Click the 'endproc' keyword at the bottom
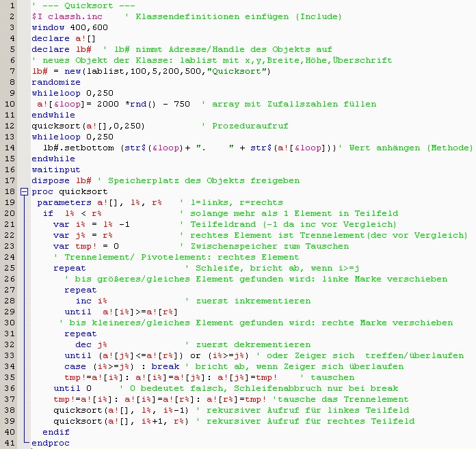Viewport: 476px width, 449px height. (x=51, y=443)
